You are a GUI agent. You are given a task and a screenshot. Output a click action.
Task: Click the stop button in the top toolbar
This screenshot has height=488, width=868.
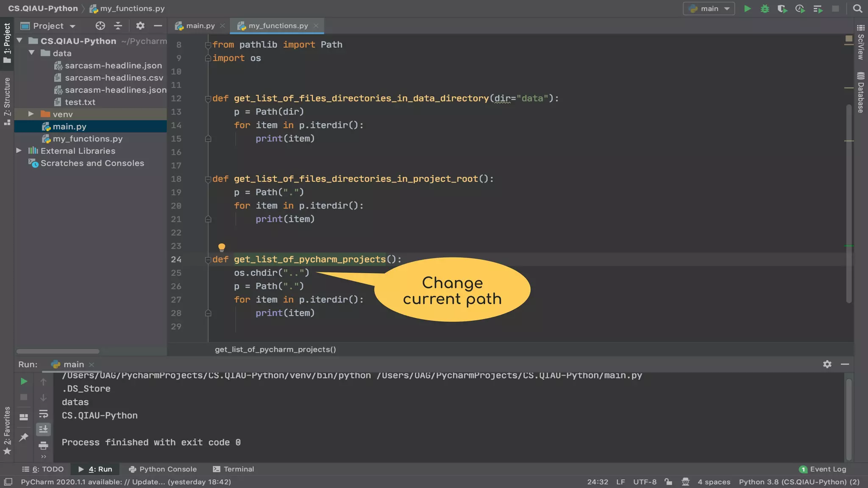[x=835, y=8]
